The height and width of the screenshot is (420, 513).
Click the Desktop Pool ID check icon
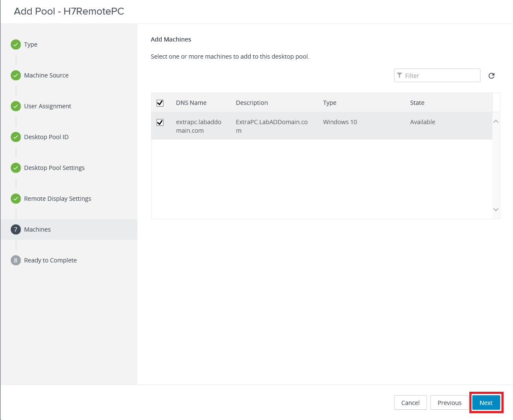coord(16,137)
